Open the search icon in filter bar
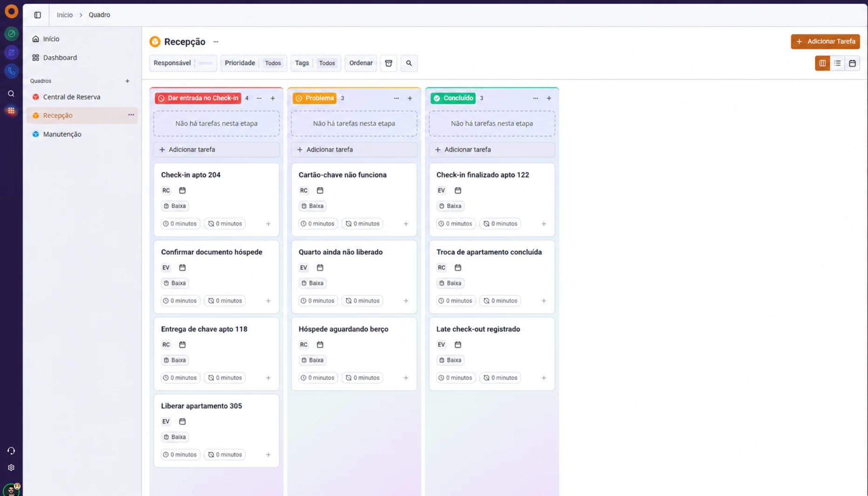This screenshot has width=868, height=496. [x=409, y=63]
